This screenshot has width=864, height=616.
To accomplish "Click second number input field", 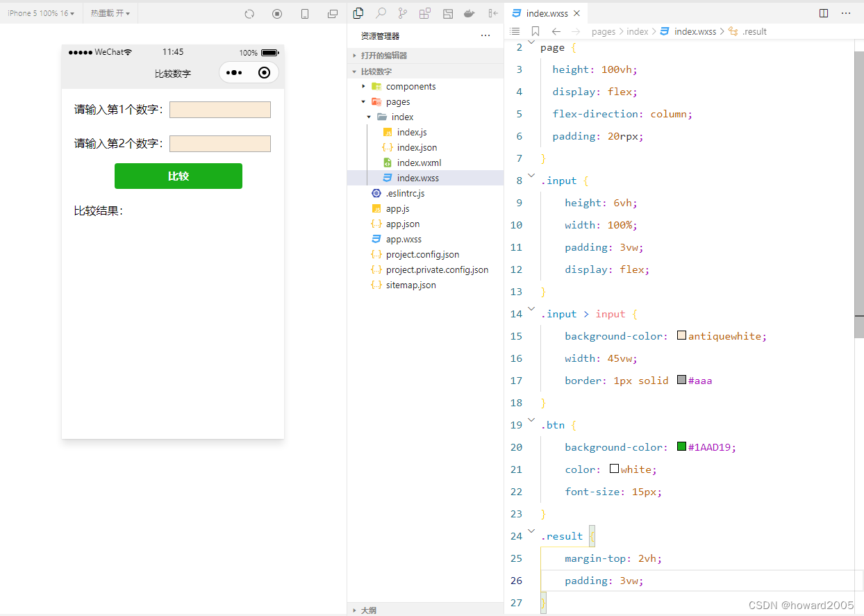I will point(220,144).
